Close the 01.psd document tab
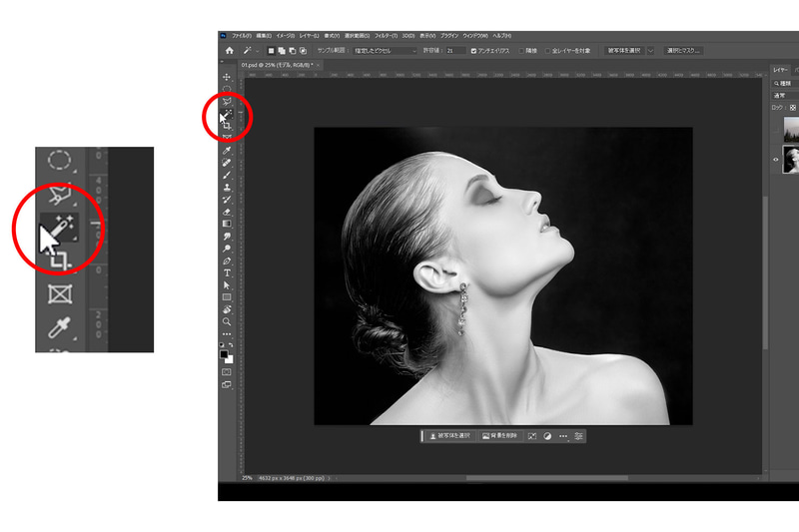This screenshot has height=532, width=799. coord(318,65)
